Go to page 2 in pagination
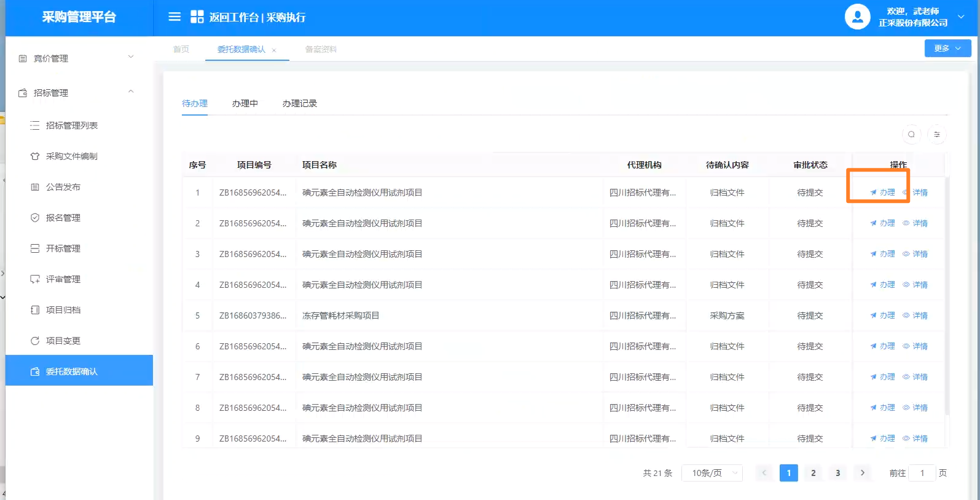 (813, 473)
